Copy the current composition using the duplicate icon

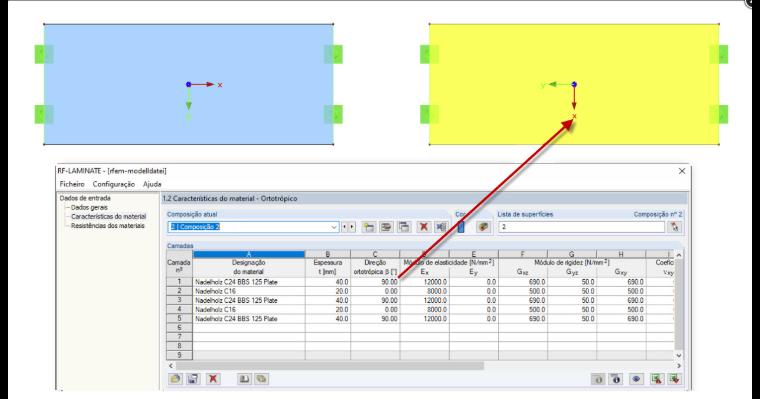(404, 227)
